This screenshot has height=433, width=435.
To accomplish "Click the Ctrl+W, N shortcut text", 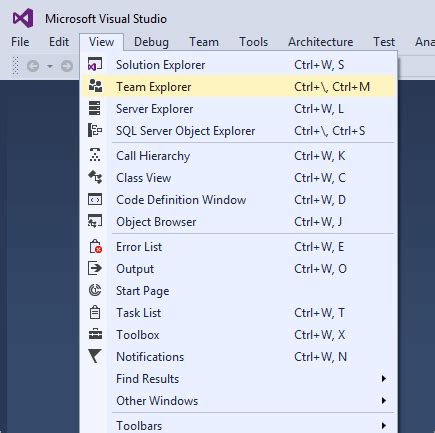I will [x=320, y=357].
